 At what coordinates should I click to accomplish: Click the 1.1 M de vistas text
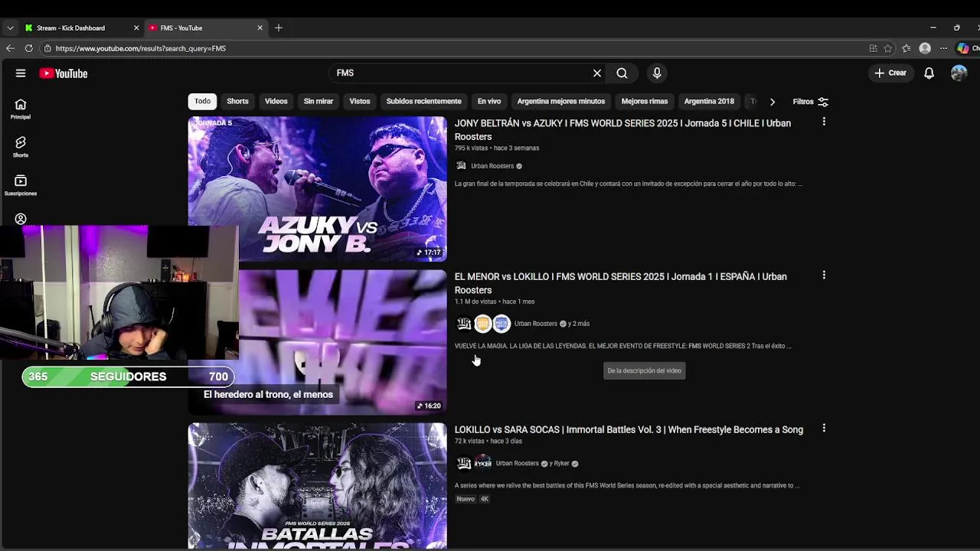click(475, 302)
